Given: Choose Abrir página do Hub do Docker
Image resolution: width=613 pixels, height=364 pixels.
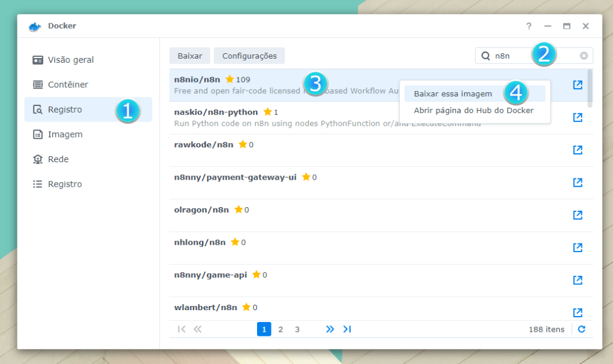Looking at the screenshot, I should click(473, 111).
